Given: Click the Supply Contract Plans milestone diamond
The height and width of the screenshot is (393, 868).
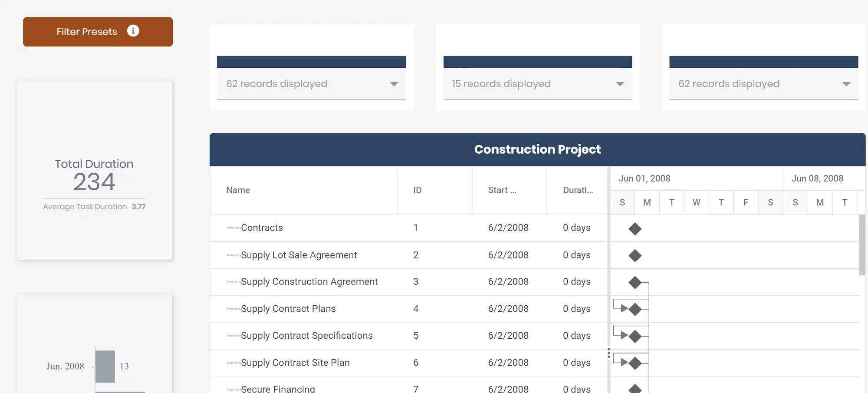Looking at the screenshot, I should (635, 310).
